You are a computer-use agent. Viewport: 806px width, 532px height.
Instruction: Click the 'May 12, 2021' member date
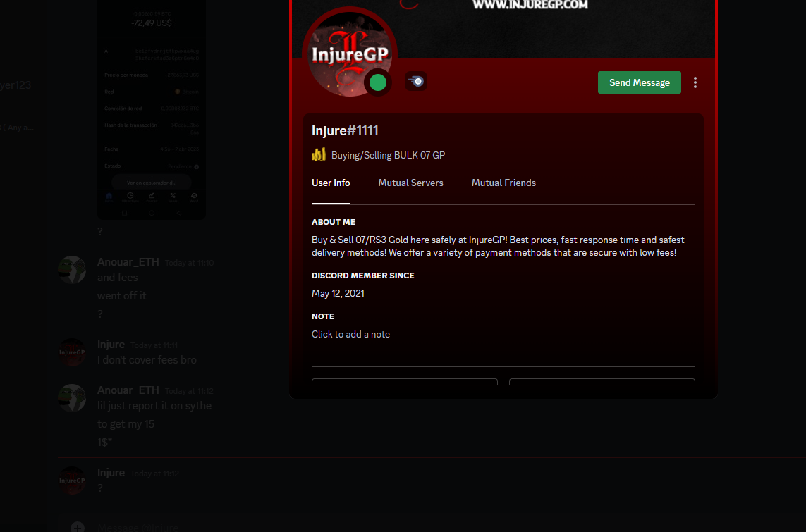click(x=338, y=293)
